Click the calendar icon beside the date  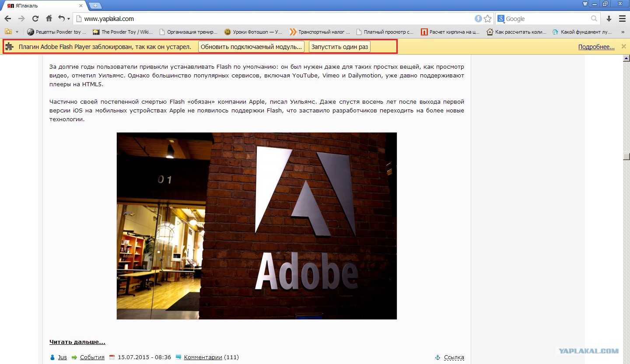click(x=112, y=357)
